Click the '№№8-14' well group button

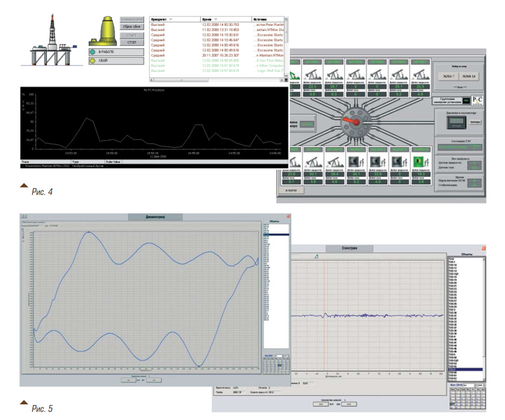point(468,76)
